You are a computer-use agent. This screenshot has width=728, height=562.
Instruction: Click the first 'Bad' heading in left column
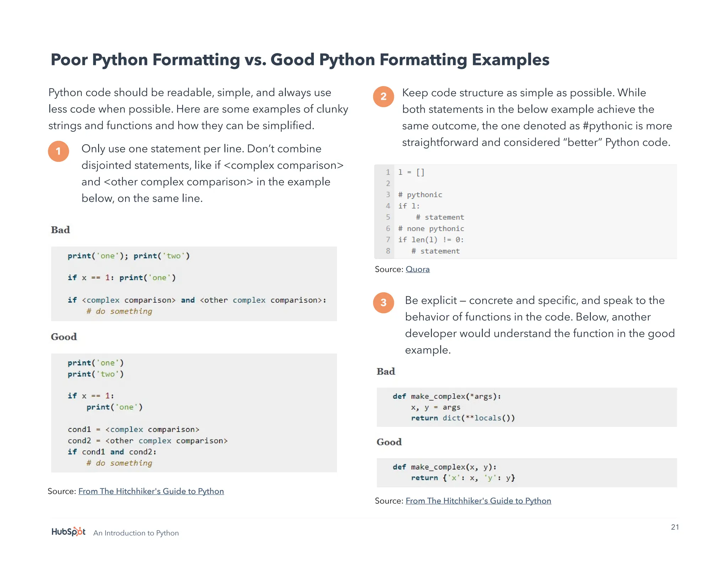60,230
